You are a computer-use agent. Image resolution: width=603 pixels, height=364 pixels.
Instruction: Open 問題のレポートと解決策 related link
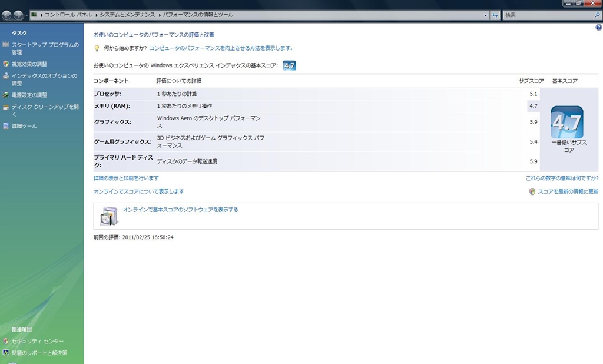click(39, 353)
